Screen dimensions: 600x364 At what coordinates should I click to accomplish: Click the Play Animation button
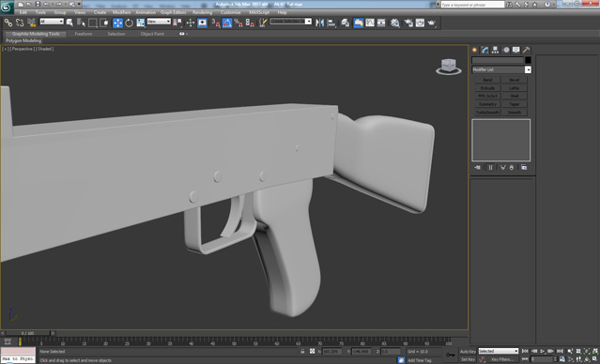coord(543,351)
